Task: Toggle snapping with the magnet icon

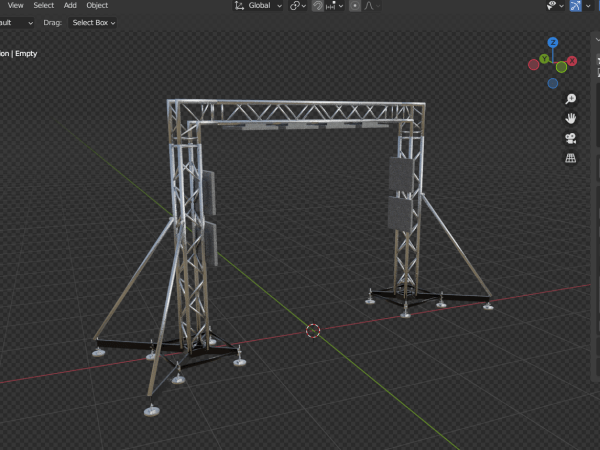Action: (317, 5)
